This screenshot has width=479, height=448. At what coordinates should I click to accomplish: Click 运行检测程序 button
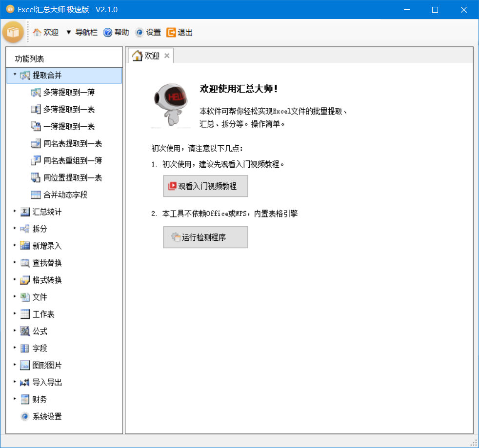click(205, 237)
